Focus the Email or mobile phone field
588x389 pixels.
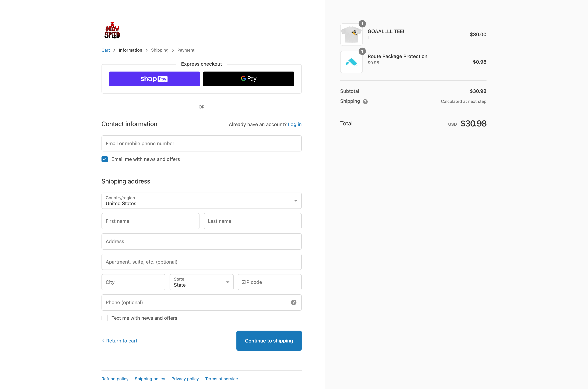click(201, 143)
